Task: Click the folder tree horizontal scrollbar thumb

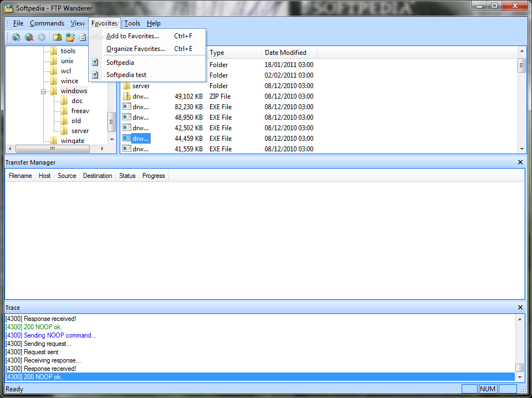Action: pyautogui.click(x=53, y=149)
